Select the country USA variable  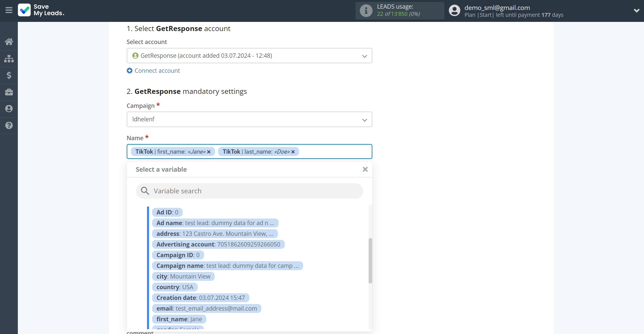tap(175, 287)
